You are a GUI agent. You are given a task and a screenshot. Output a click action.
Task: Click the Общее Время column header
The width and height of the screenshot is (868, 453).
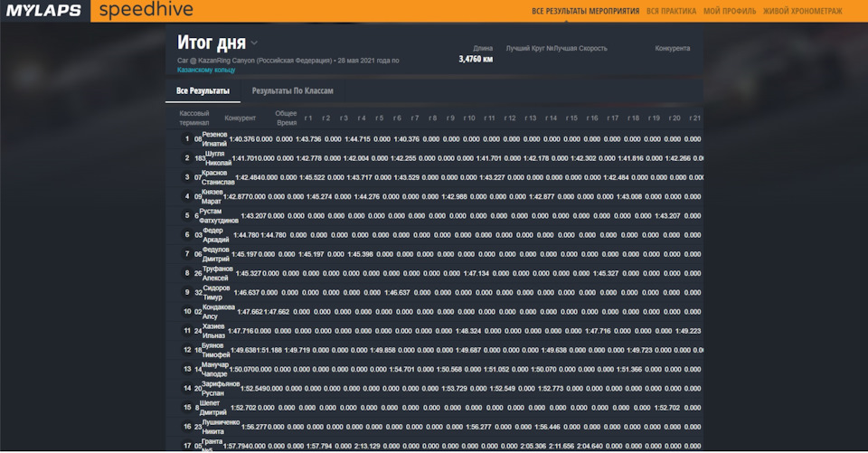click(287, 118)
